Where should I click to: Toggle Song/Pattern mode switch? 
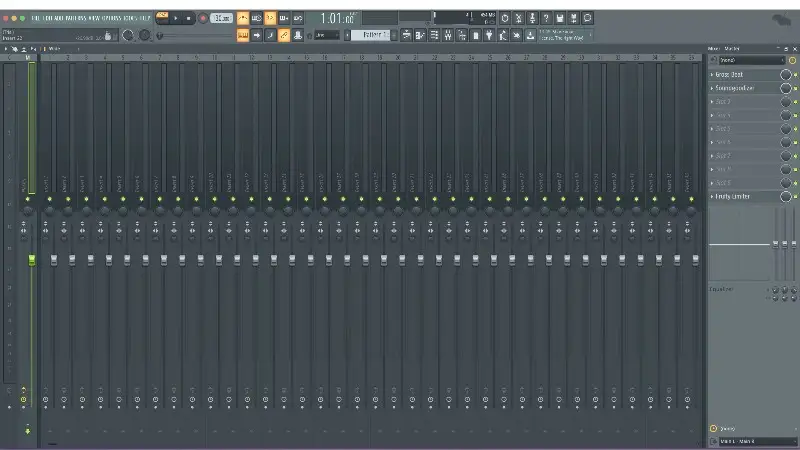(x=161, y=18)
